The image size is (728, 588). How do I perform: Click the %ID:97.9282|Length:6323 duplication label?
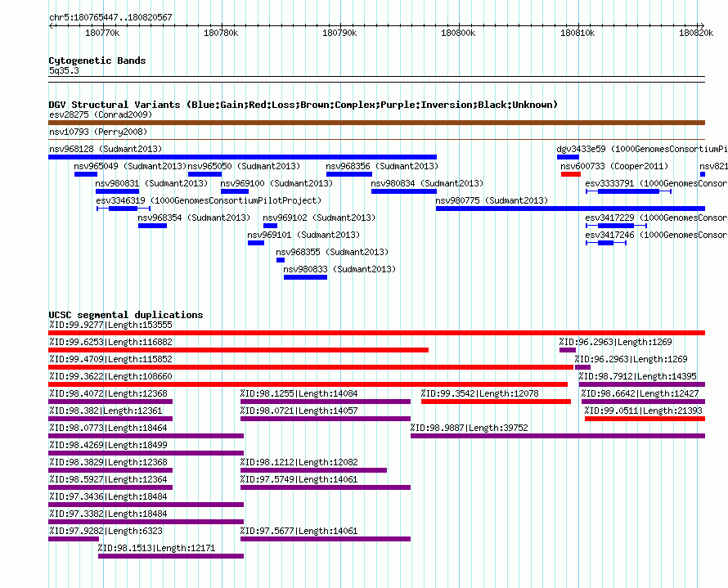pyautogui.click(x=106, y=531)
